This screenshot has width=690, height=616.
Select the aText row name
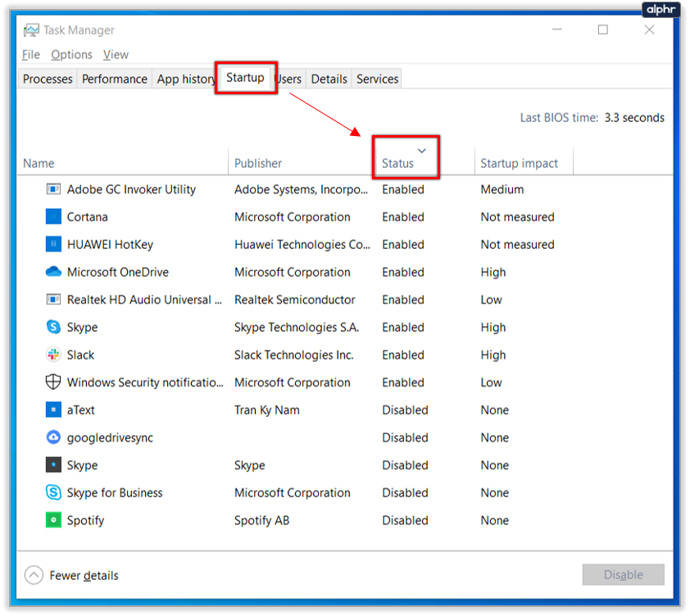point(80,410)
